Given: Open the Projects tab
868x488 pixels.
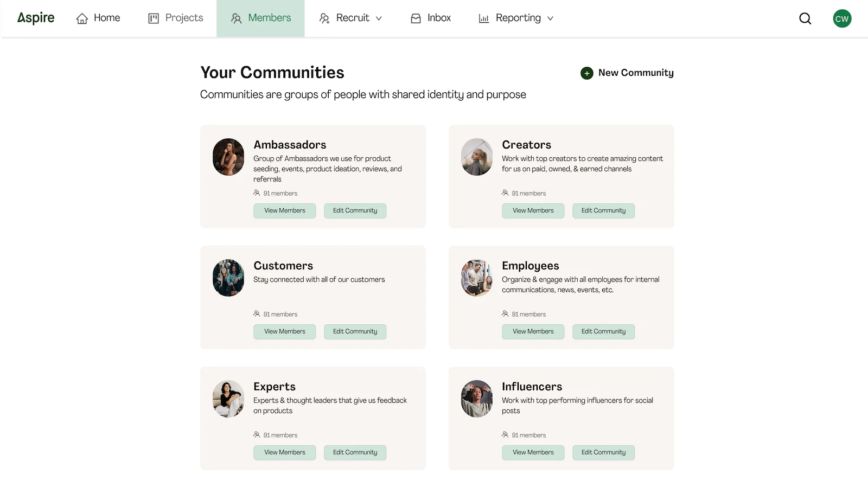Looking at the screenshot, I should click(x=176, y=18).
